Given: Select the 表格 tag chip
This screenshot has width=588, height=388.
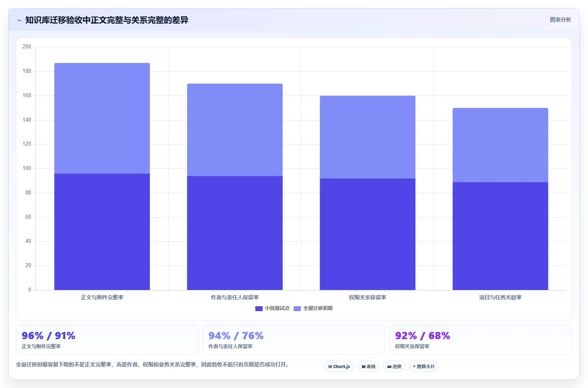Looking at the screenshot, I should pyautogui.click(x=369, y=366).
